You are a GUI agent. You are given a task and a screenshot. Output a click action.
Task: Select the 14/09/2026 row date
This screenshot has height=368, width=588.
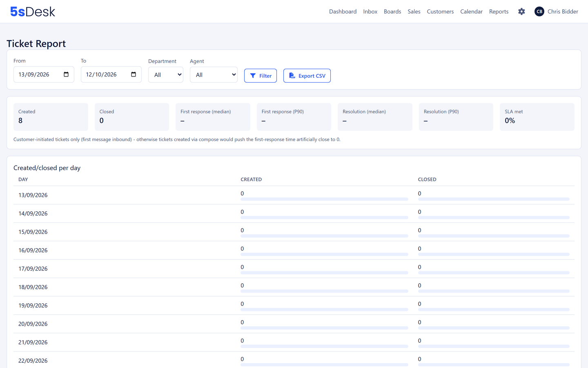[x=33, y=213]
